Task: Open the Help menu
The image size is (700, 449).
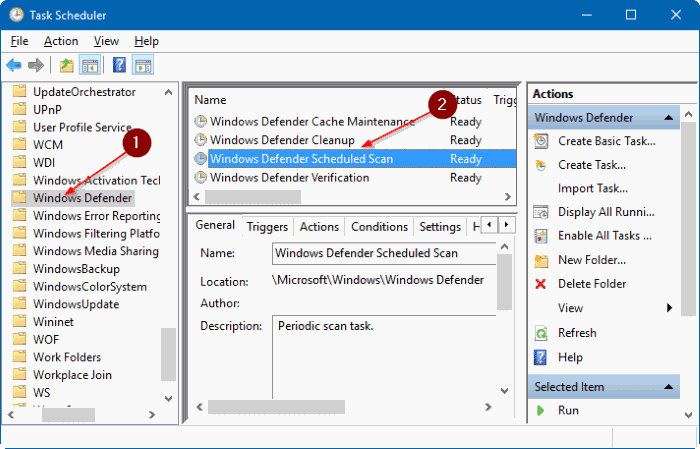Action: (146, 41)
